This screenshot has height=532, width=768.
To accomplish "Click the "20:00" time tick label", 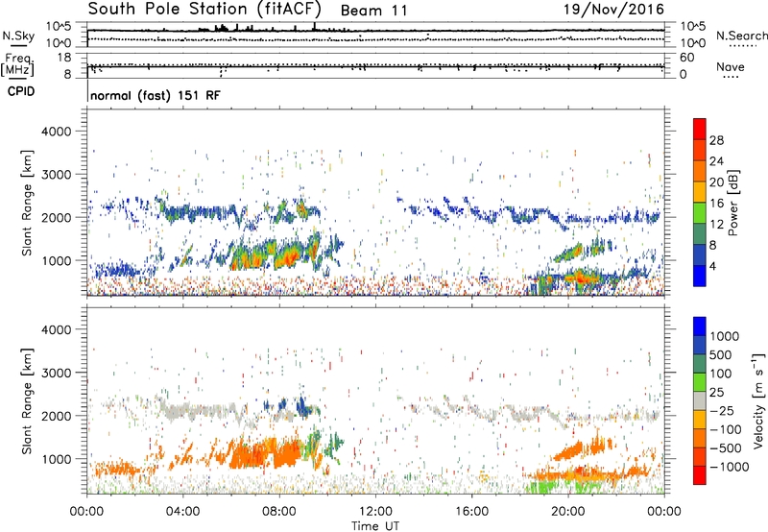I will [x=567, y=512].
